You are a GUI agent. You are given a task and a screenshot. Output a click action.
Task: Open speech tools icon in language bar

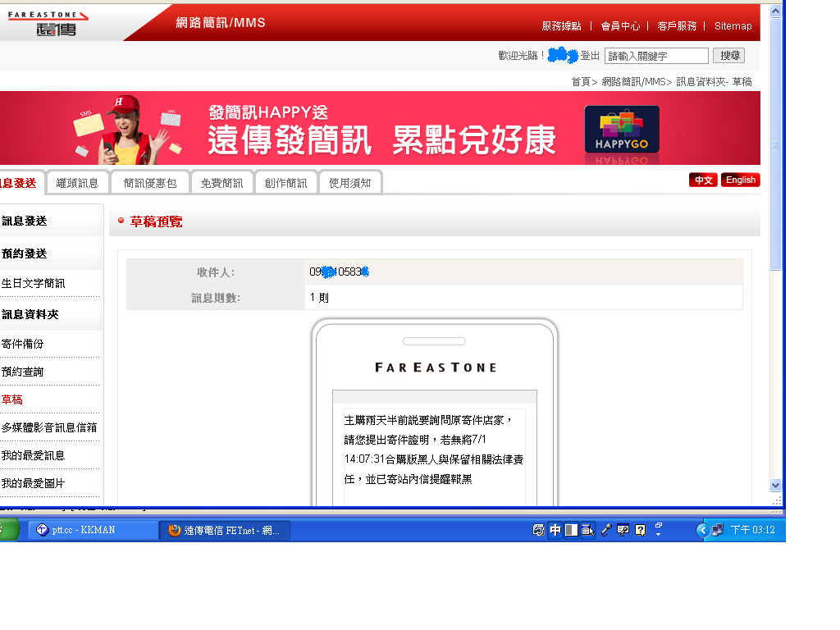623,530
